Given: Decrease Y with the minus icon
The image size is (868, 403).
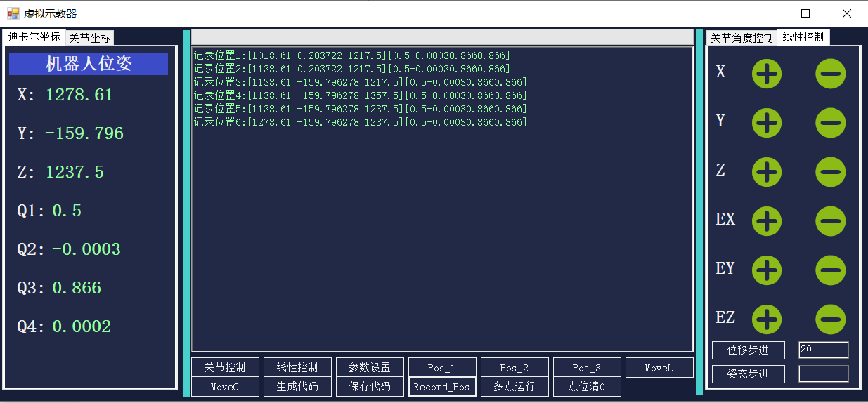Looking at the screenshot, I should pyautogui.click(x=830, y=123).
